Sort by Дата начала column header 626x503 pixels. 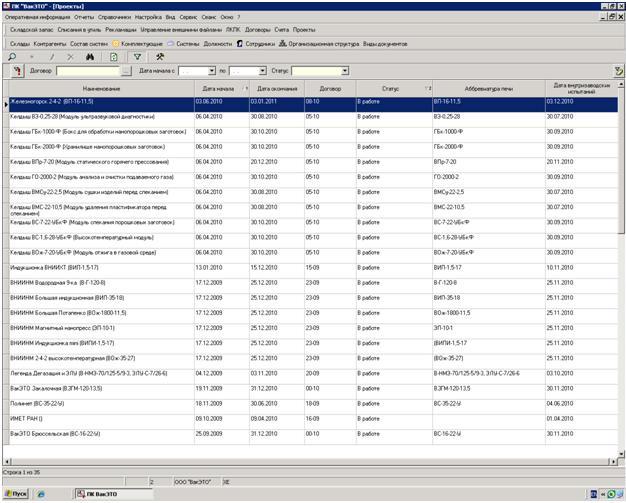[x=222, y=89]
